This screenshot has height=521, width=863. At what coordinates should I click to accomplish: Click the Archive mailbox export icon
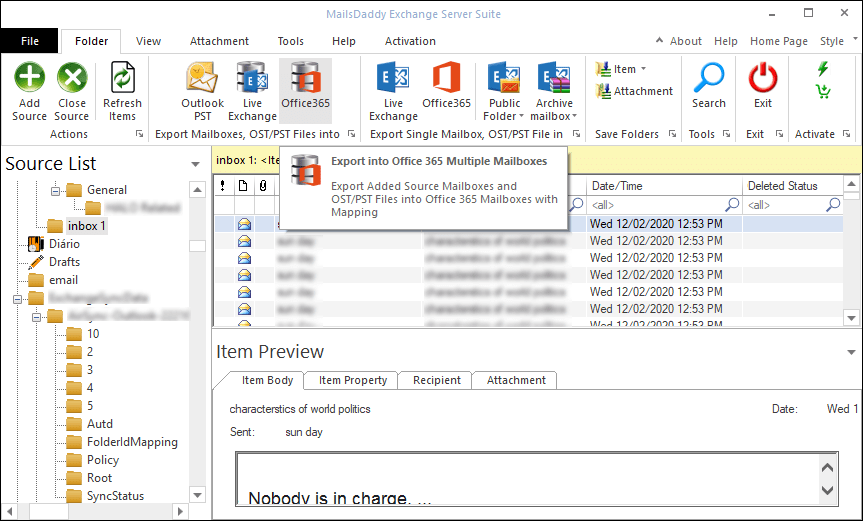(554, 77)
